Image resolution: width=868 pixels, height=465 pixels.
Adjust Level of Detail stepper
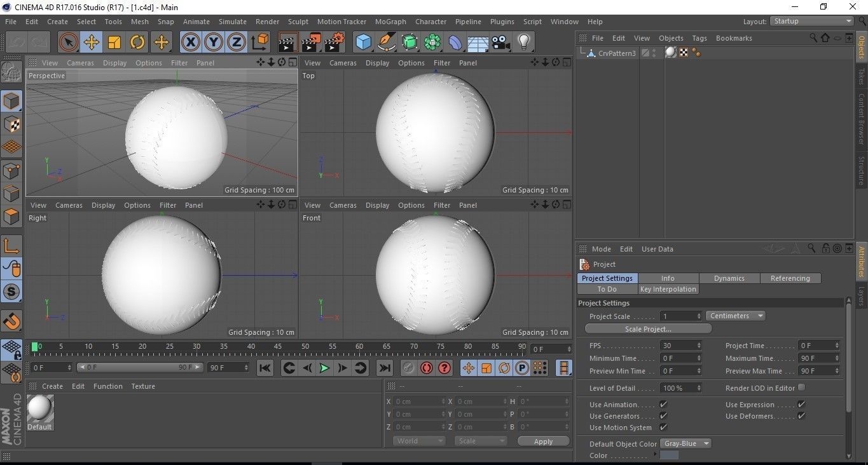click(x=699, y=387)
